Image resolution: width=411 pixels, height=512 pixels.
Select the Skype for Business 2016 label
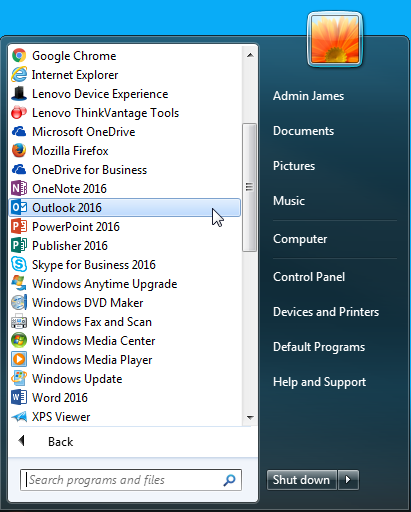click(94, 265)
